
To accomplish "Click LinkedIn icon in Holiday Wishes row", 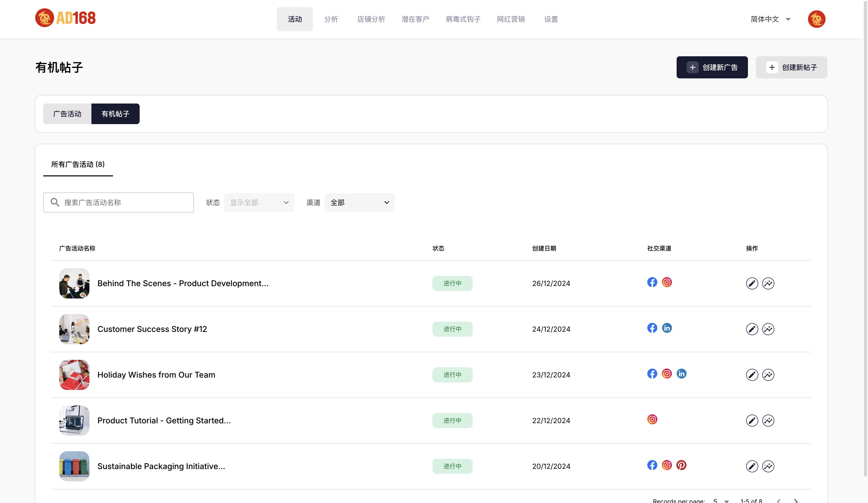I will pyautogui.click(x=681, y=374).
